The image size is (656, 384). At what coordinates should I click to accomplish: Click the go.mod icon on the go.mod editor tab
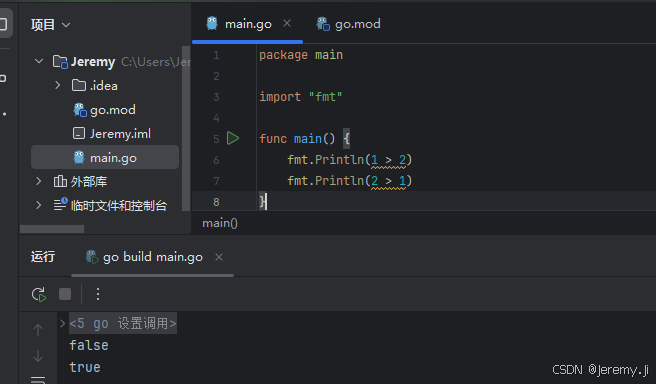point(323,24)
